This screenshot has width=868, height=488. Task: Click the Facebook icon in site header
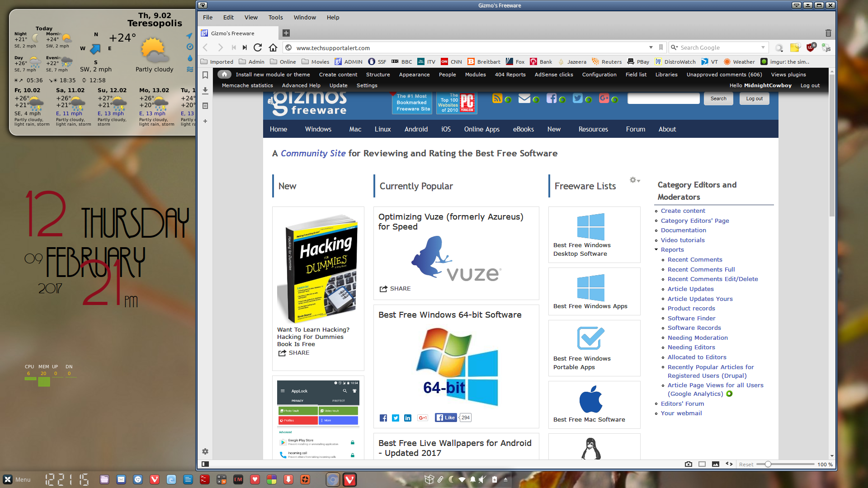552,99
